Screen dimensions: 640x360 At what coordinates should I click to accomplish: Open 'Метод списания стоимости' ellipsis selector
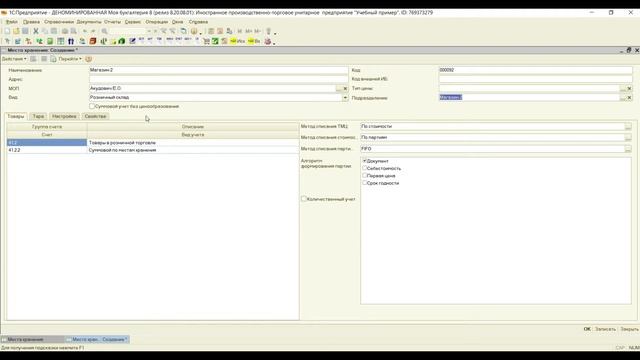coord(628,138)
